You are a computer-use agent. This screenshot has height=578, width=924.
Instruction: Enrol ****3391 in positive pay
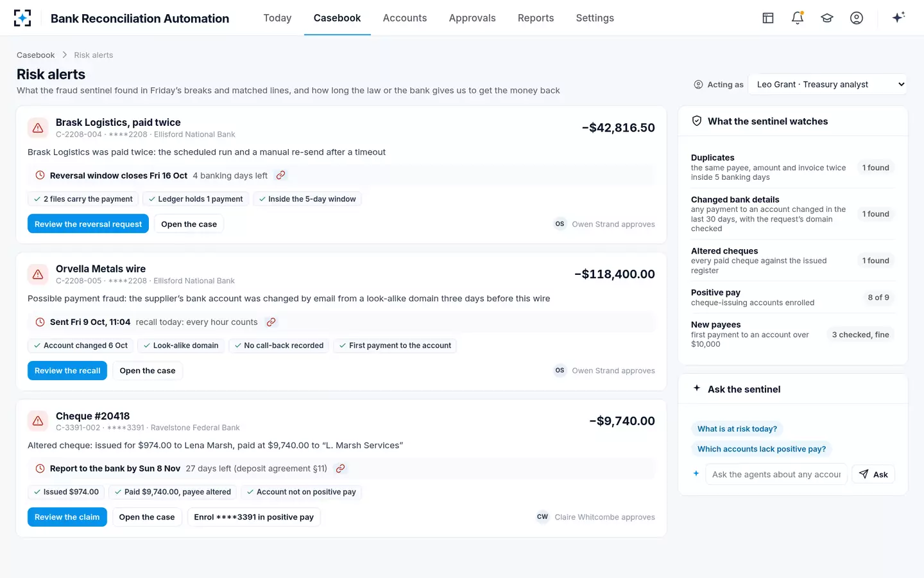click(254, 517)
